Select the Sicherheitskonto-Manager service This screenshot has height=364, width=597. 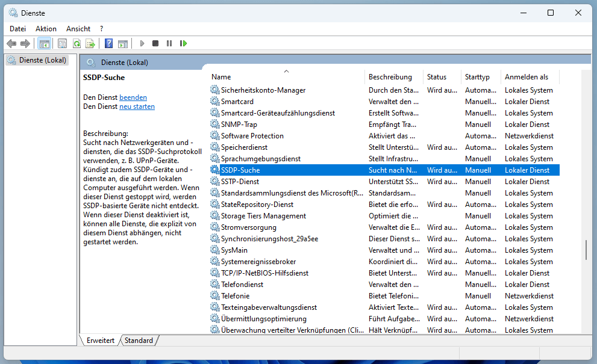click(x=263, y=90)
